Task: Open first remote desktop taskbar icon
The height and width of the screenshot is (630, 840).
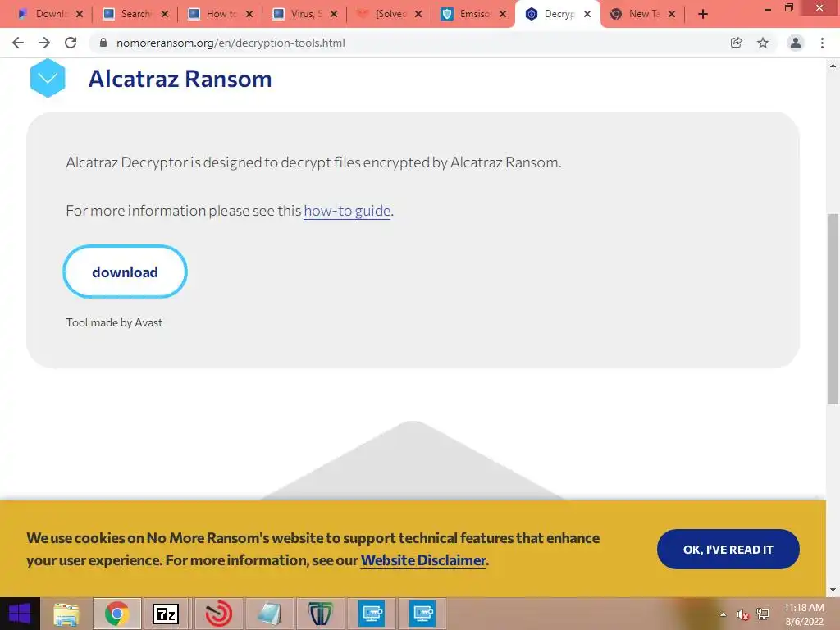Action: (x=372, y=614)
